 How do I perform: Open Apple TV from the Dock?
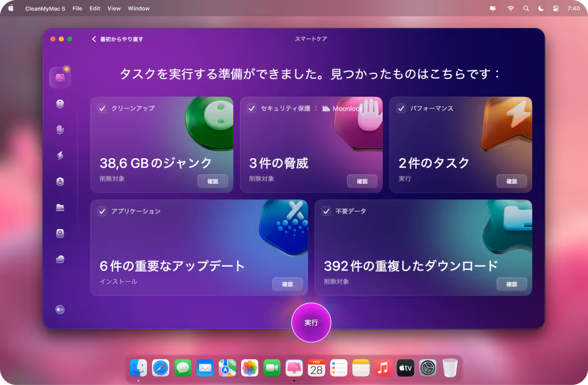(x=406, y=368)
